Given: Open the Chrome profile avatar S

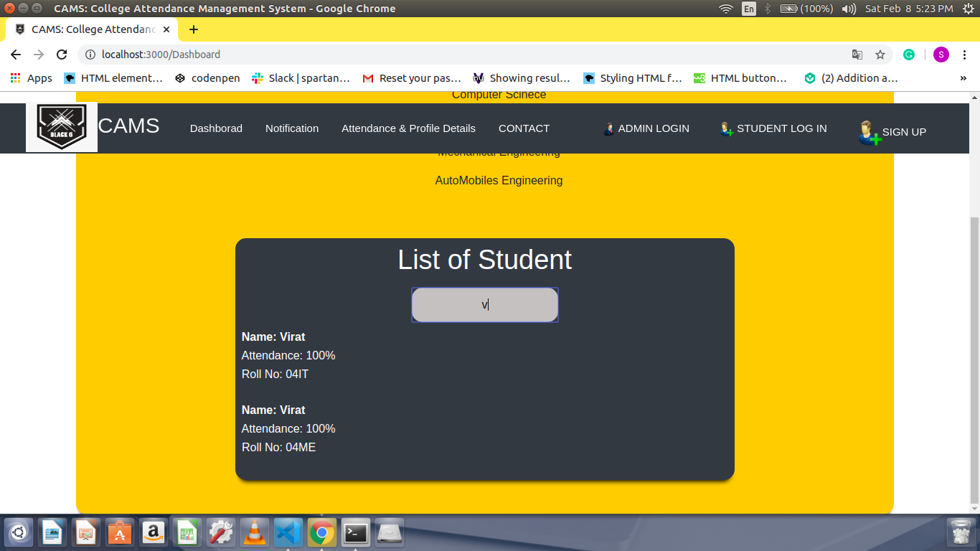Looking at the screenshot, I should [x=941, y=55].
